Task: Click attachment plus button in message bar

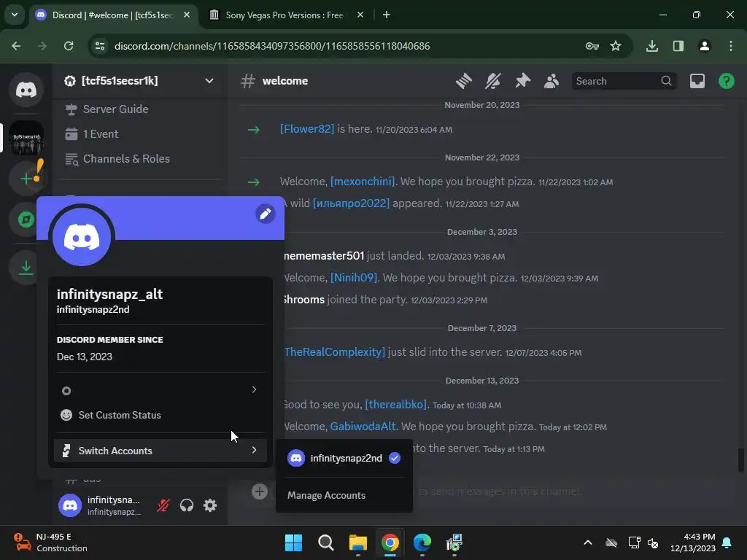Action: (x=260, y=491)
